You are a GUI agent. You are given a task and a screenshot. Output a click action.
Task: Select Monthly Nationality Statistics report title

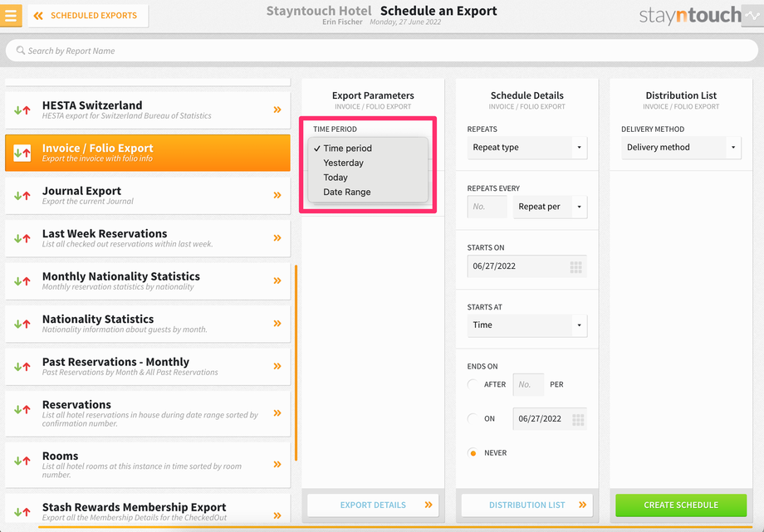pos(121,276)
